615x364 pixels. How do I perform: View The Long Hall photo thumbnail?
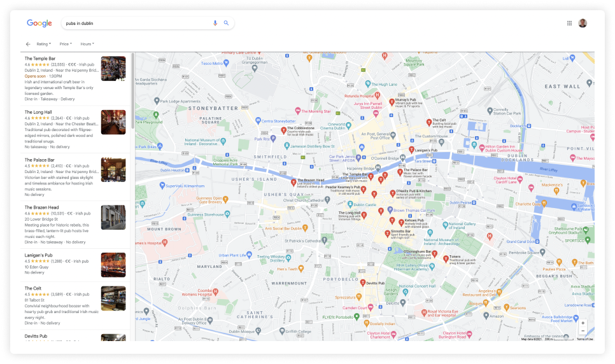(x=113, y=122)
